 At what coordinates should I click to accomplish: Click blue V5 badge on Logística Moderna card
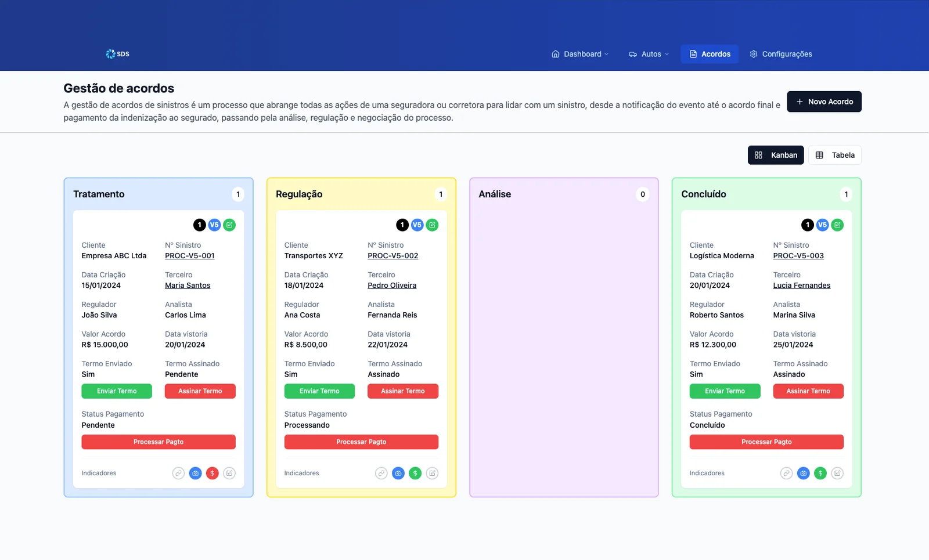[x=822, y=225]
